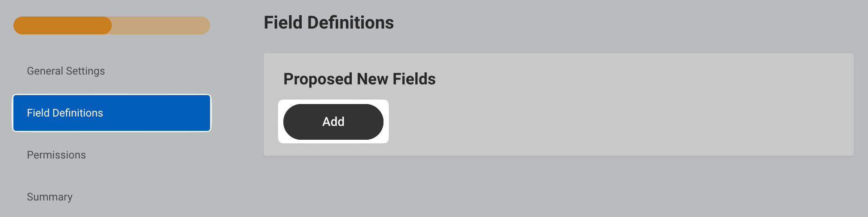Go to the Permissions step

point(56,155)
